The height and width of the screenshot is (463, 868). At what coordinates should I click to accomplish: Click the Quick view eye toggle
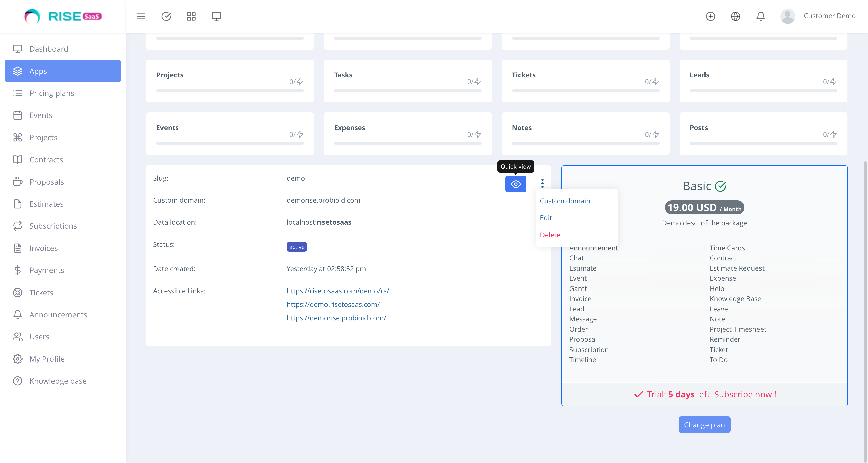click(516, 184)
